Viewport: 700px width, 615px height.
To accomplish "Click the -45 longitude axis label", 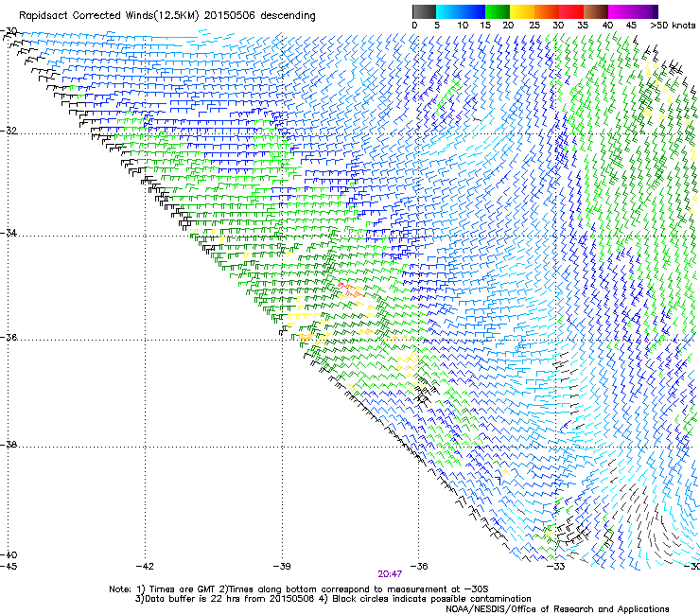I will 8,567.
